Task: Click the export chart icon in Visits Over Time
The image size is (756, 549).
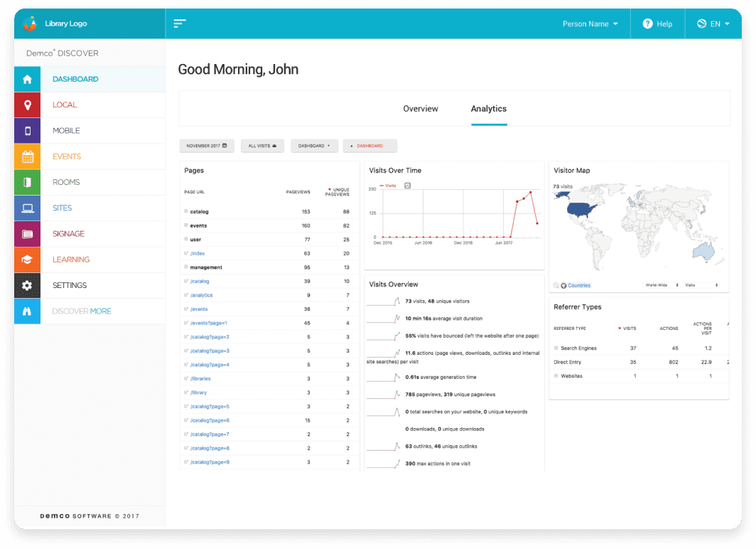Action: pos(407,186)
